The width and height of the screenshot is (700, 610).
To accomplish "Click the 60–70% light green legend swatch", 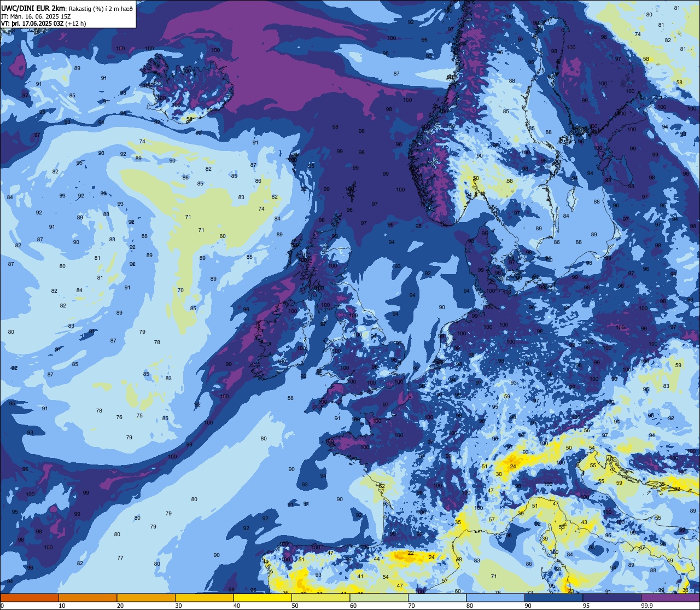I will (378, 597).
